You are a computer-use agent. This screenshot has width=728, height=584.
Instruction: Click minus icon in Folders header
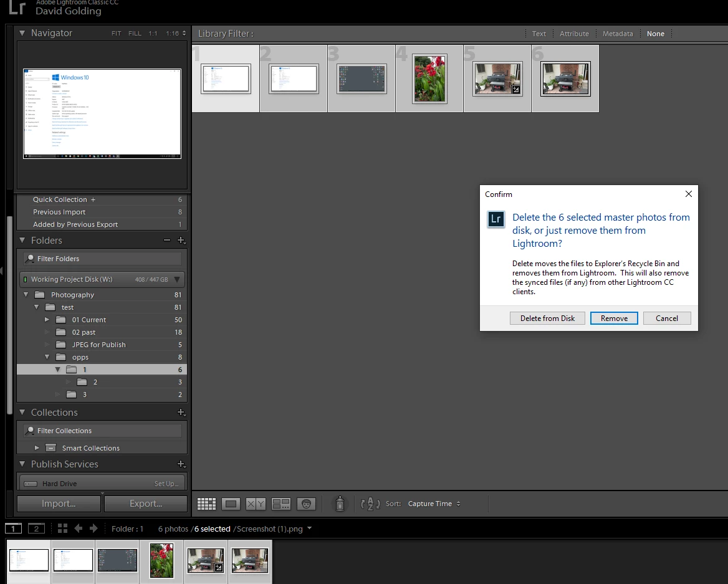coord(167,241)
